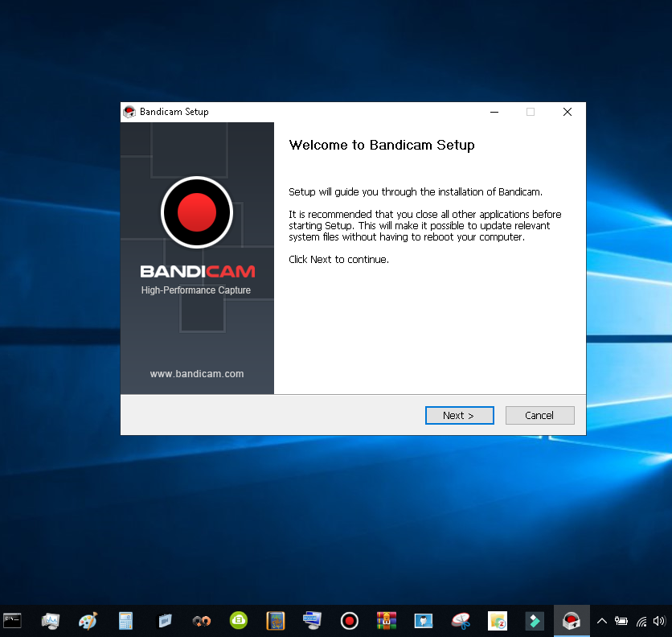Launch the red Bandicam record icon on taskbar
This screenshot has width=672, height=637.
349,621
